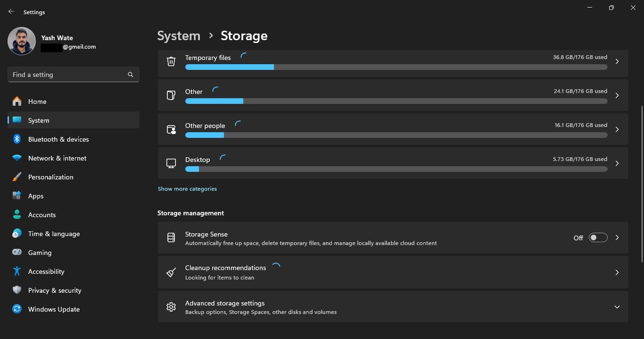644x339 pixels.
Task: Go to Network & internet settings
Action: tap(74, 158)
